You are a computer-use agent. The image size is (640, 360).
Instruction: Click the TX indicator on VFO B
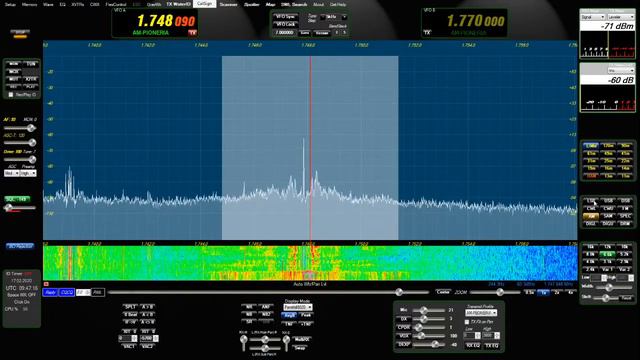coord(427,33)
